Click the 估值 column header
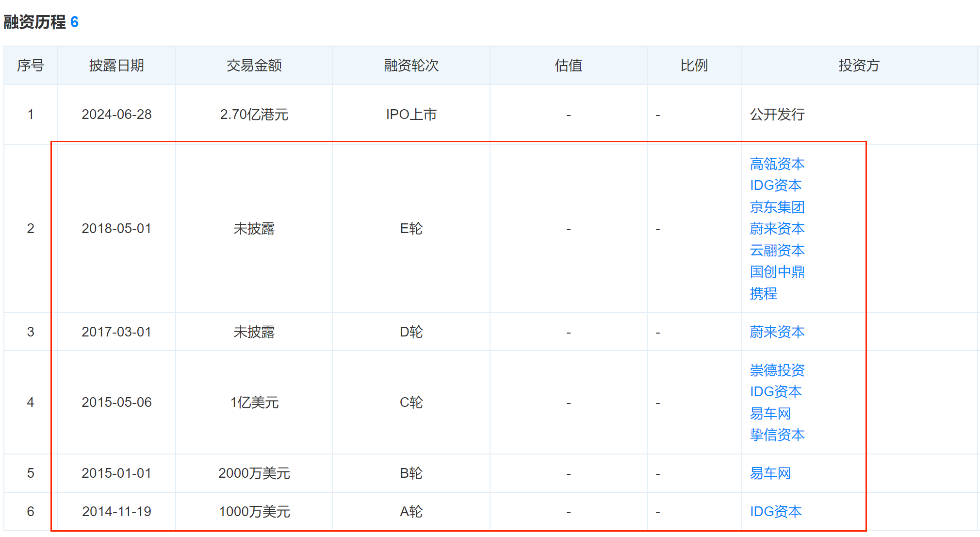The height and width of the screenshot is (537, 980). [569, 66]
